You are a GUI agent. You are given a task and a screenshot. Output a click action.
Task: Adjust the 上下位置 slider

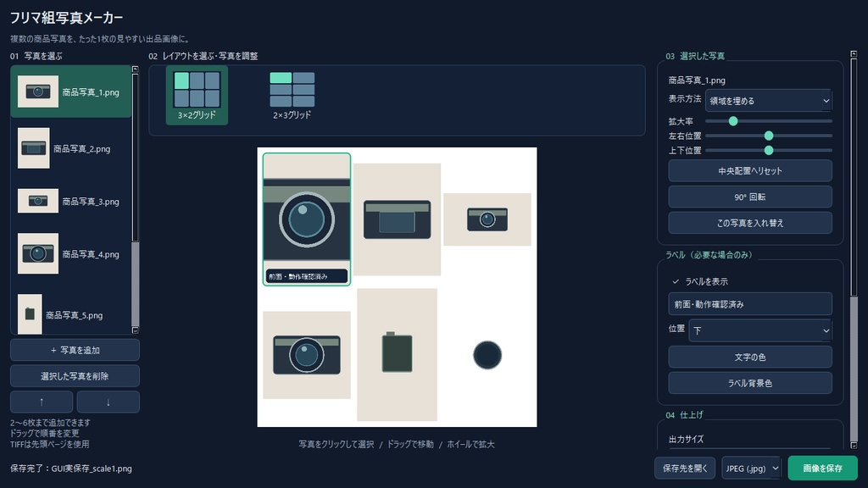[768, 151]
